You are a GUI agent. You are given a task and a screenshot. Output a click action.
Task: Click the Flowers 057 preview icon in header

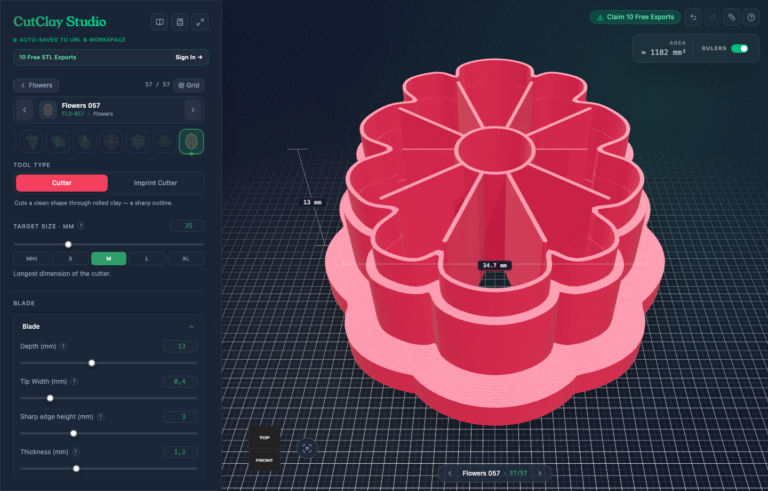coord(48,110)
